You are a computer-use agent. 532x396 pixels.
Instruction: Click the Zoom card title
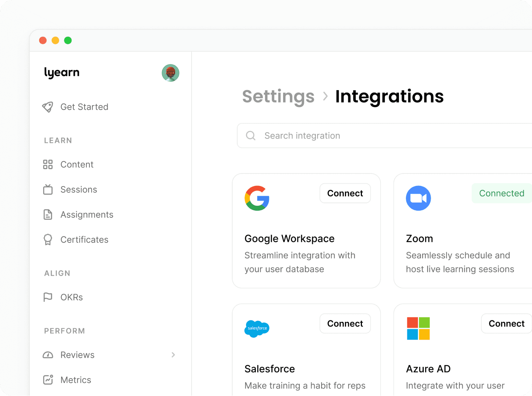(x=419, y=239)
